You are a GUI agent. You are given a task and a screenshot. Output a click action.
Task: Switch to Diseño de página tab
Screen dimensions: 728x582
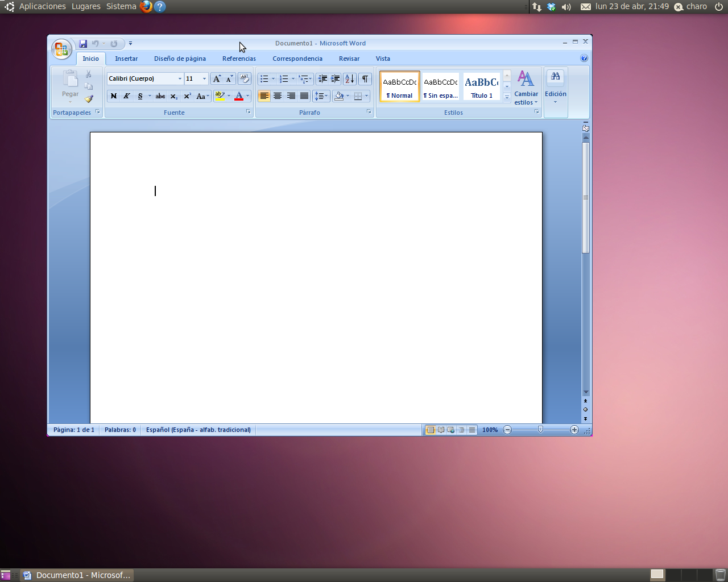pyautogui.click(x=180, y=59)
